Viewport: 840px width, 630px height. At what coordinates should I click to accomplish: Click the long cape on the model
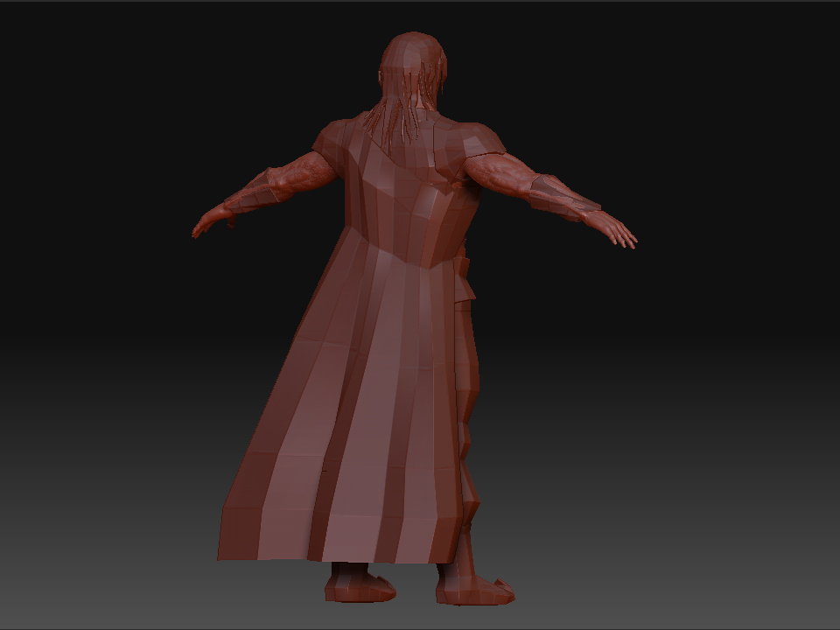click(x=348, y=343)
